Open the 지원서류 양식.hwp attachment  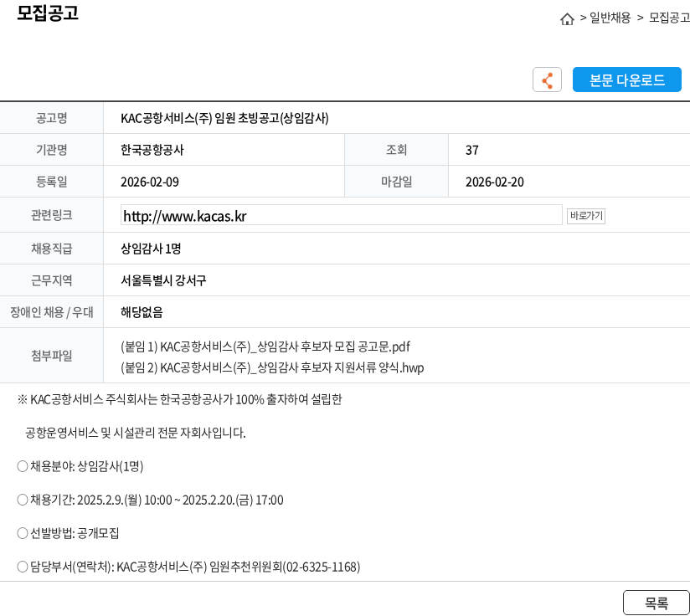coord(272,367)
